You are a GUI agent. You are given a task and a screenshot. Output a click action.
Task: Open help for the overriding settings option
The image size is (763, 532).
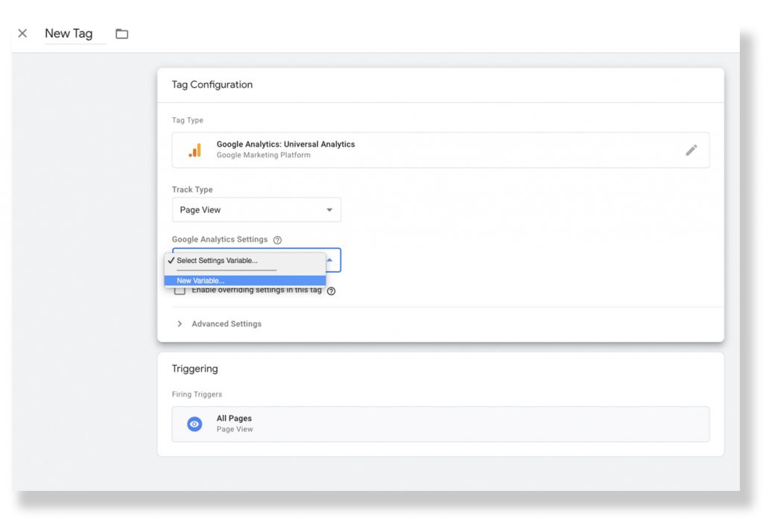point(331,291)
